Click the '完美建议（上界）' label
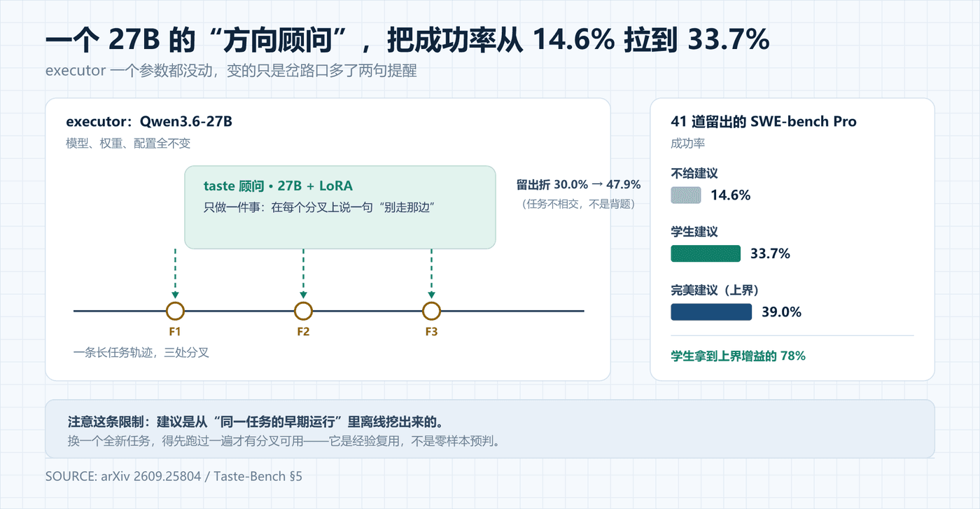The image size is (980, 509). tap(715, 290)
